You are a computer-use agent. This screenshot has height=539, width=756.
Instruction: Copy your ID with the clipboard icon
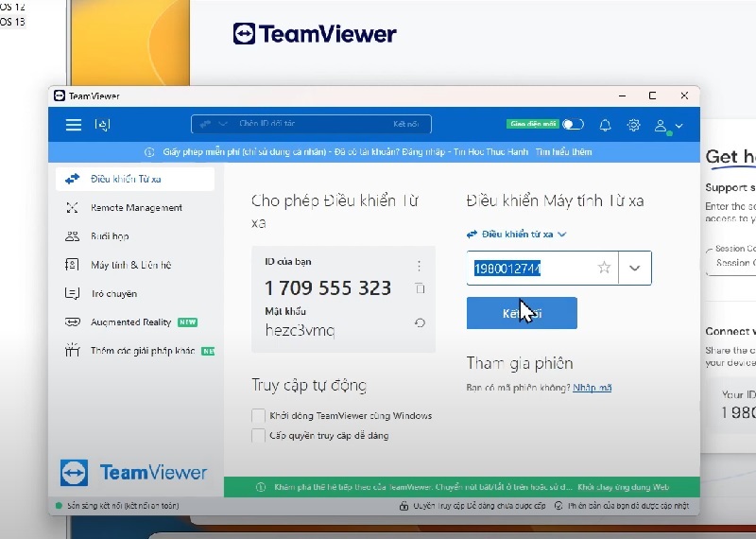[x=420, y=288]
